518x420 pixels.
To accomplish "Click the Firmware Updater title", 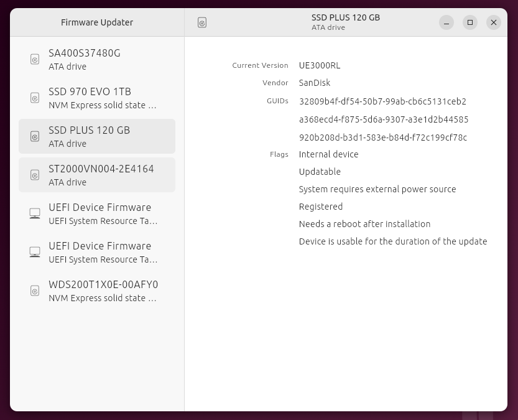I will (97, 22).
